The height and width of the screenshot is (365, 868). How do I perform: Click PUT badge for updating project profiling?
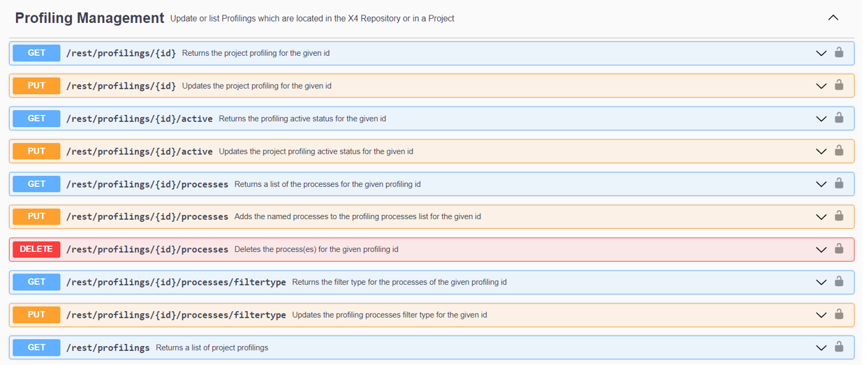tap(36, 86)
